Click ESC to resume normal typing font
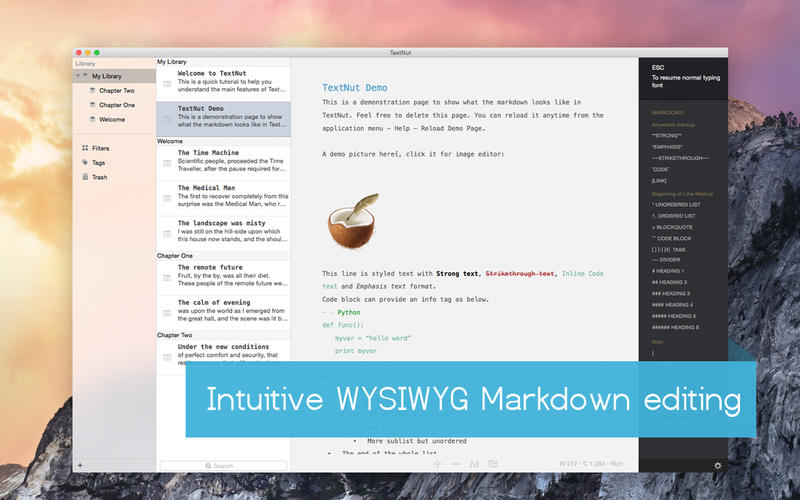800x500 pixels. point(658,67)
